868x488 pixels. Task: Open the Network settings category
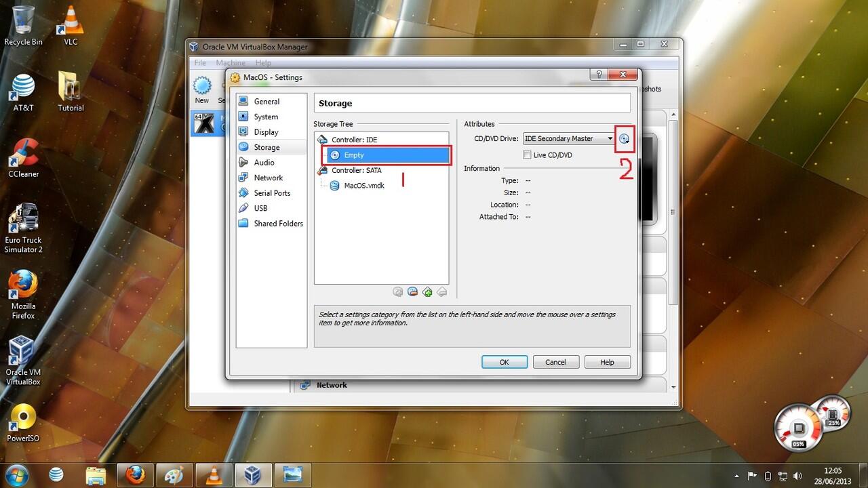(x=271, y=178)
